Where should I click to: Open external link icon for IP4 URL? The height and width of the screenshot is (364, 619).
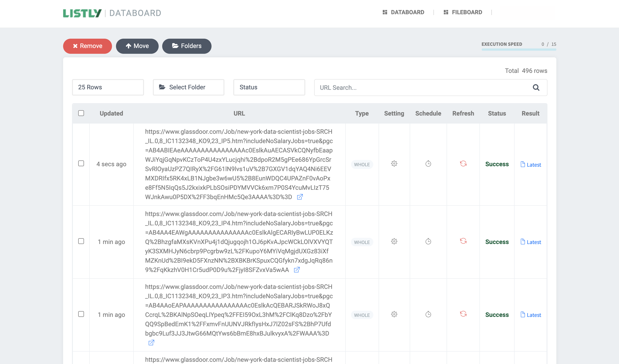click(x=297, y=270)
